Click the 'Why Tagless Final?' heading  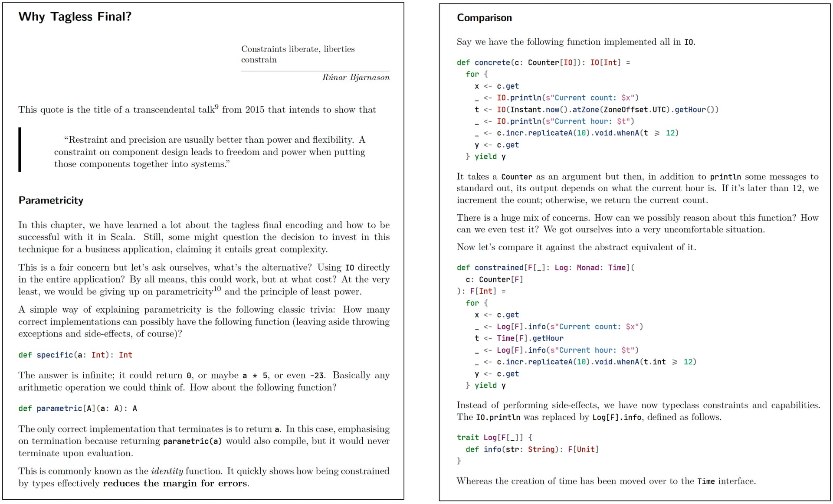(75, 16)
